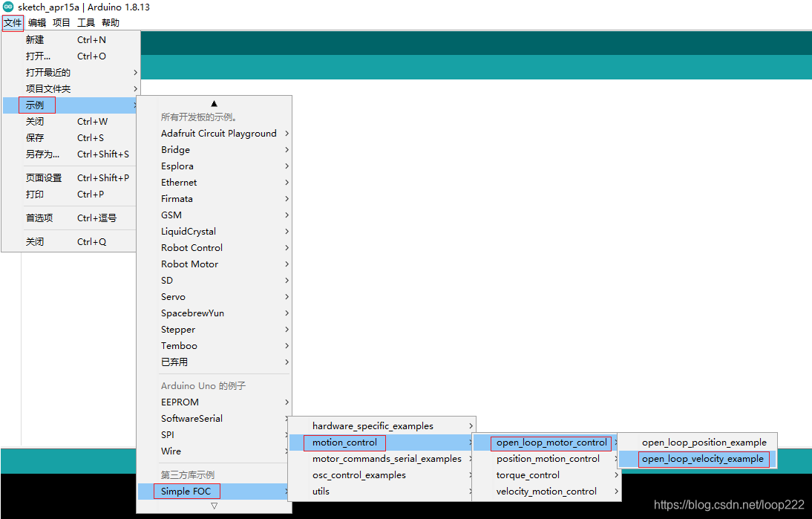Open open_loop_position_example sketch
Image resolution: width=812 pixels, height=519 pixels.
coord(697,443)
